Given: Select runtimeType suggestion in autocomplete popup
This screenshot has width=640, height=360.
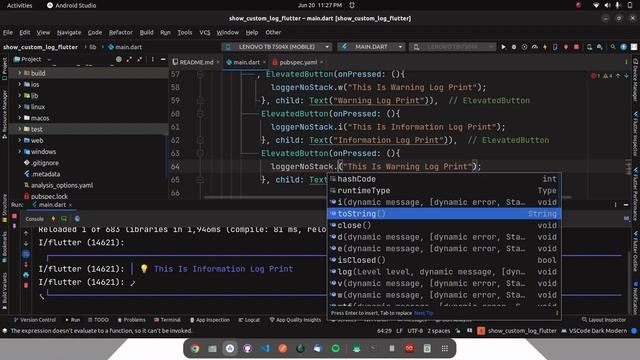Looking at the screenshot, I should (444, 191).
